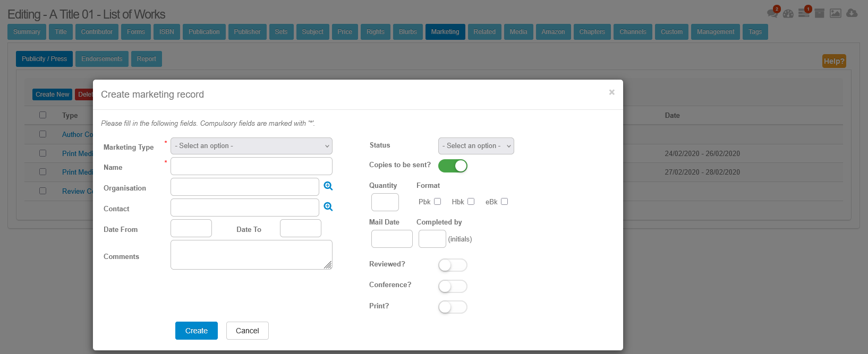Screen dimensions: 868x354
Task: Click into the Comments text area
Action: [251, 255]
